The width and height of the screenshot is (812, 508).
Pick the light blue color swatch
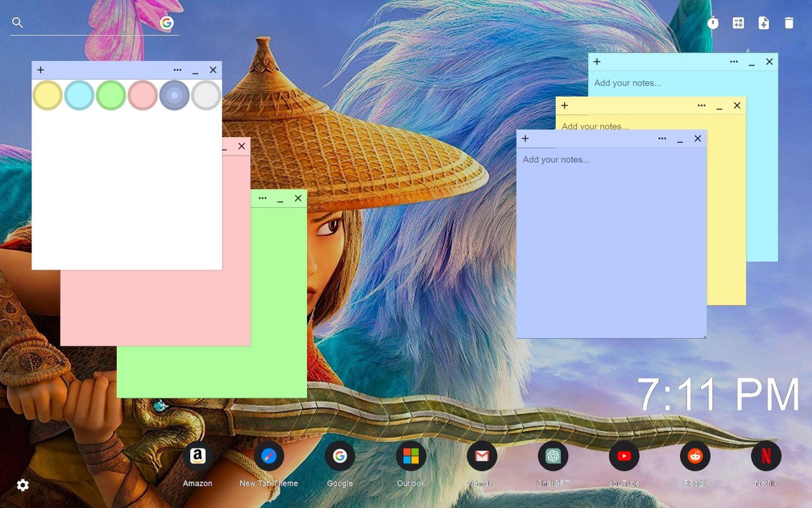(79, 95)
